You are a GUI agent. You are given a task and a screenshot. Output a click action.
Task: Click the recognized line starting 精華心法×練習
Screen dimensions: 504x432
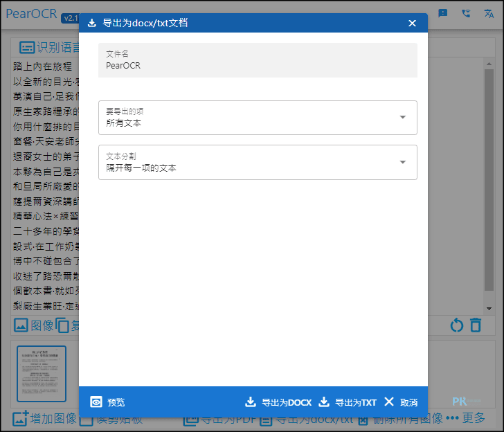pos(46,216)
